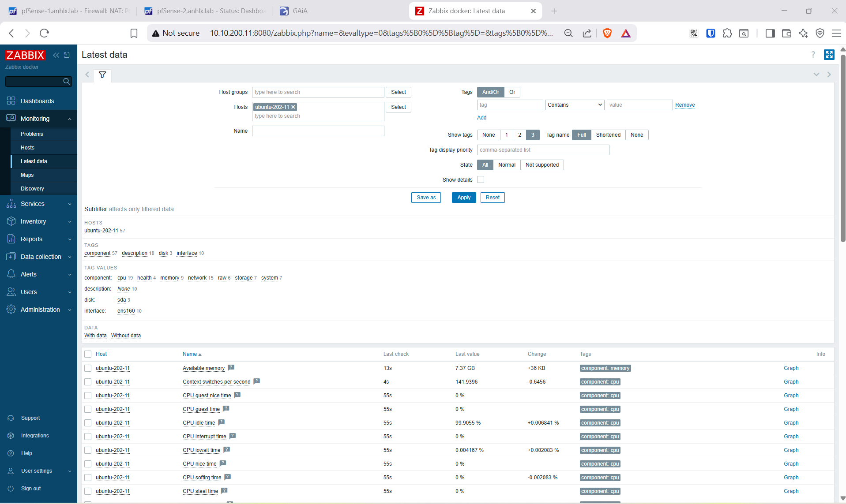846x504 pixels.
Task: Open Problems under Monitoring
Action: [x=32, y=134]
